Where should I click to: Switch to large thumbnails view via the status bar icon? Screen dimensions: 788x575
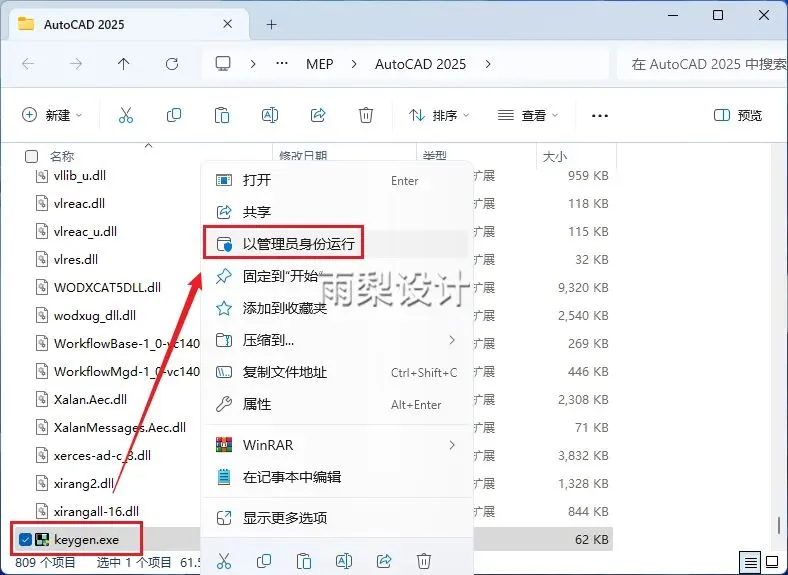coord(772,562)
